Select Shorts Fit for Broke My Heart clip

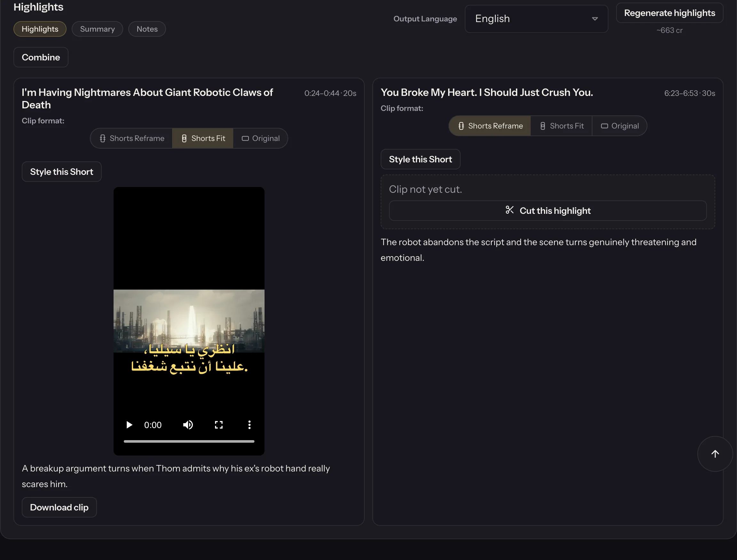[x=561, y=126]
